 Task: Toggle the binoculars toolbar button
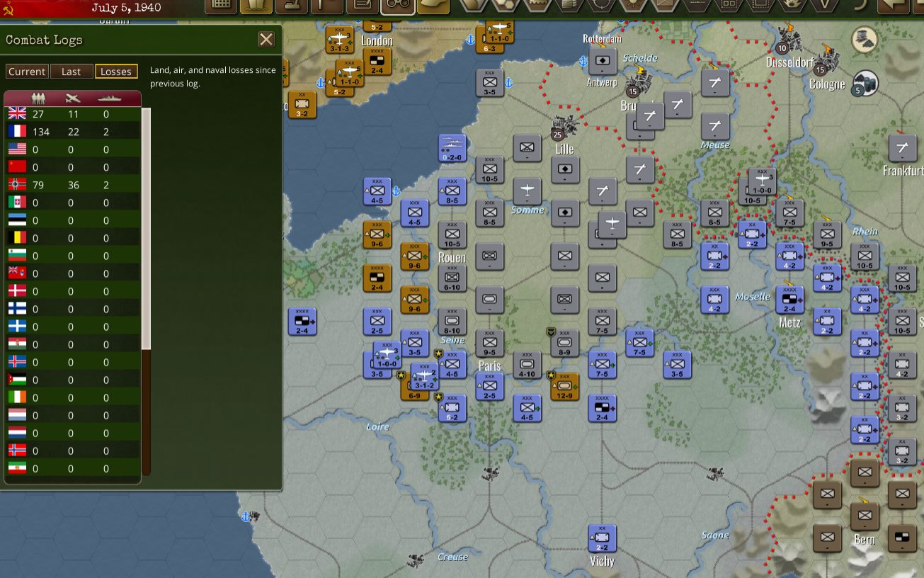coord(398,5)
